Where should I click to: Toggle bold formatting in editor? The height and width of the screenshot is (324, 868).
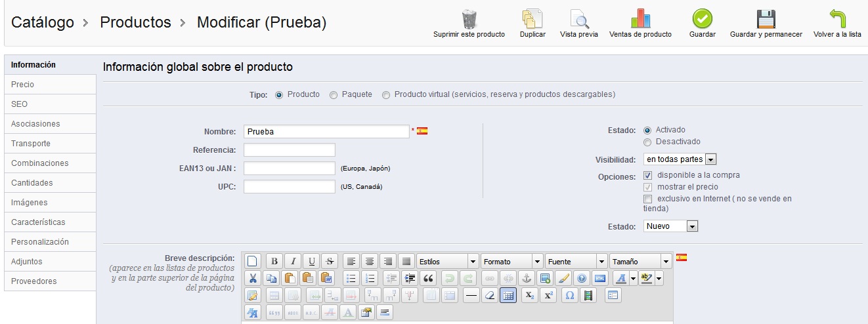pyautogui.click(x=274, y=261)
